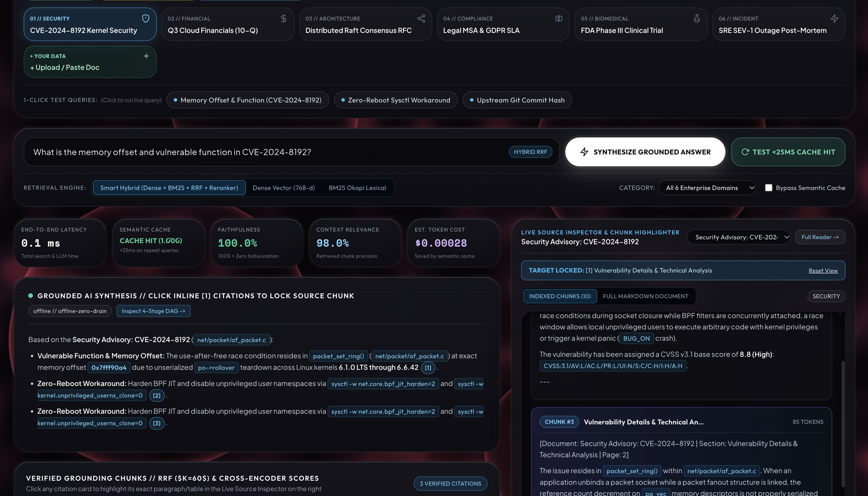The height and width of the screenshot is (496, 868).
Task: Expand the Security Advisory document selector
Action: click(x=738, y=237)
